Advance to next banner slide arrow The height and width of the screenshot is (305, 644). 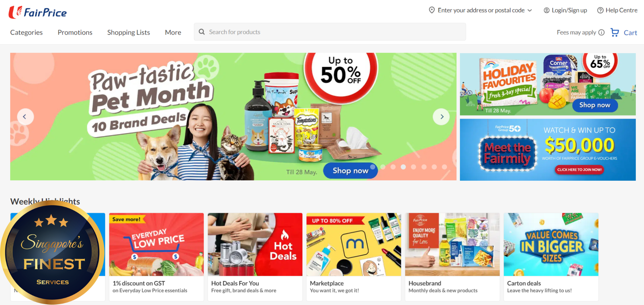coord(441,117)
